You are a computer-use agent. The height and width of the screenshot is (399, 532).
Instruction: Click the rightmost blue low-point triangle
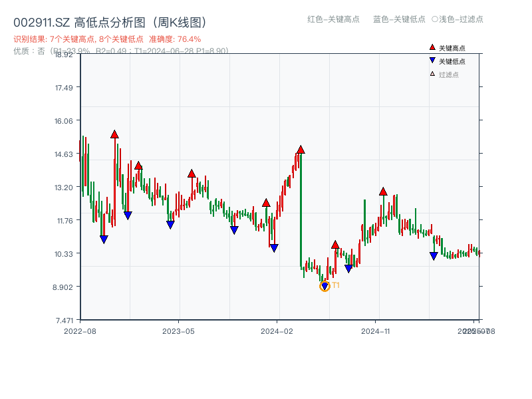pos(433,255)
